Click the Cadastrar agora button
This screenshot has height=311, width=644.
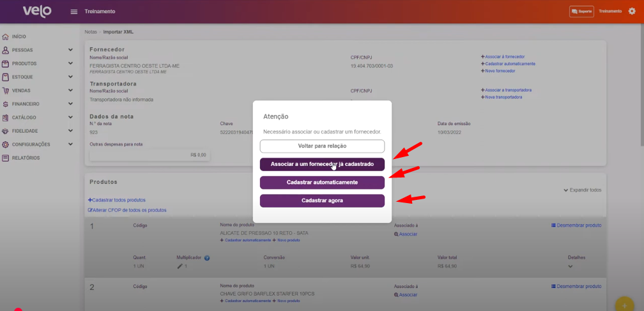pyautogui.click(x=322, y=201)
